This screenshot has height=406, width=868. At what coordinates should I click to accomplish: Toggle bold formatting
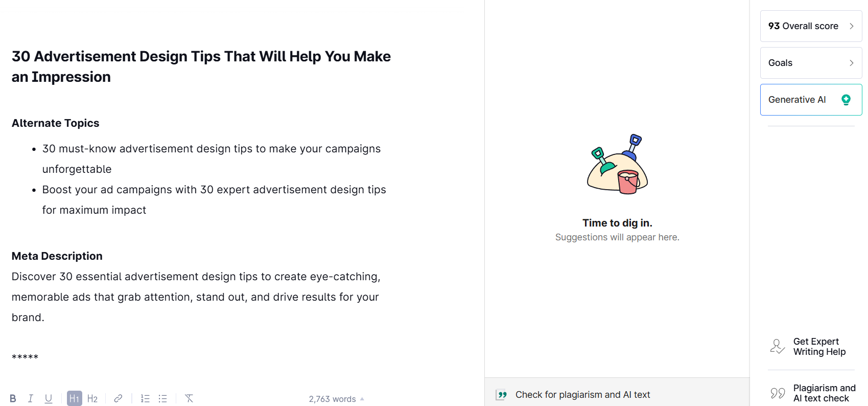point(13,398)
